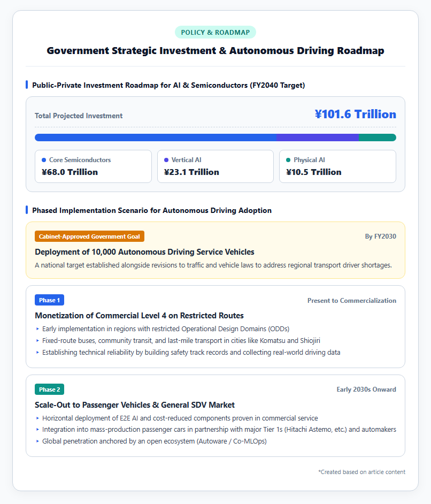Select the "Government Strategic Investment & Autonomous Driving Roadmap" title
The height and width of the screenshot is (504, 431).
[x=215, y=51]
